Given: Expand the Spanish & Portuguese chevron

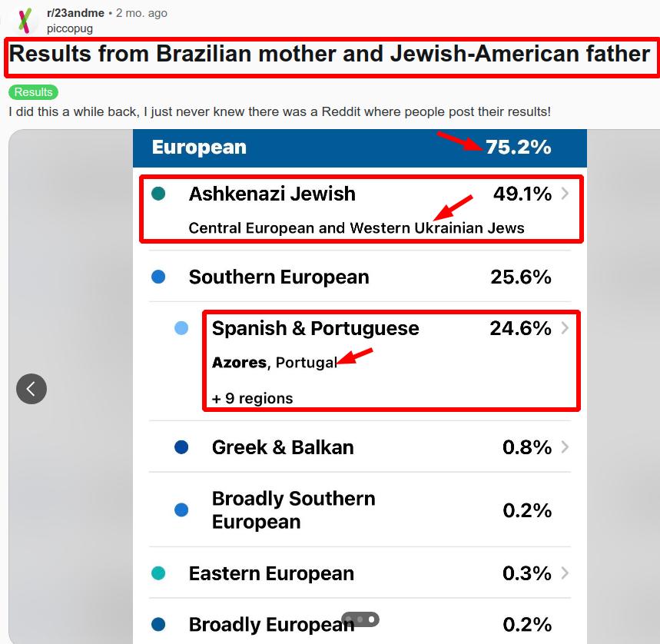Looking at the screenshot, I should pyautogui.click(x=565, y=328).
